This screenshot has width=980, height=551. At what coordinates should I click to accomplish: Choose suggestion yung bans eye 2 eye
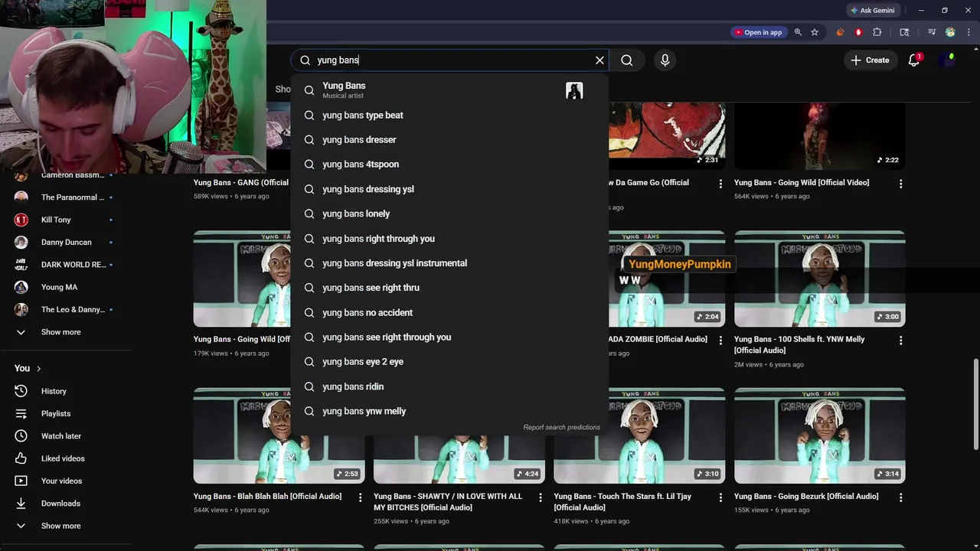coord(449,362)
